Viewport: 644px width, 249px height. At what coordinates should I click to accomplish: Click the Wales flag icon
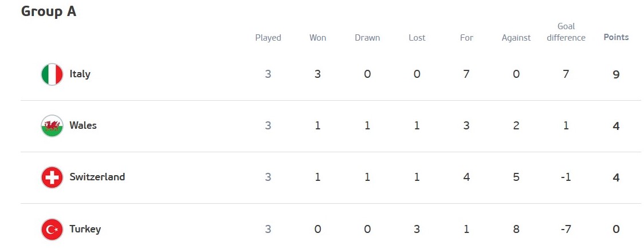coord(52,126)
